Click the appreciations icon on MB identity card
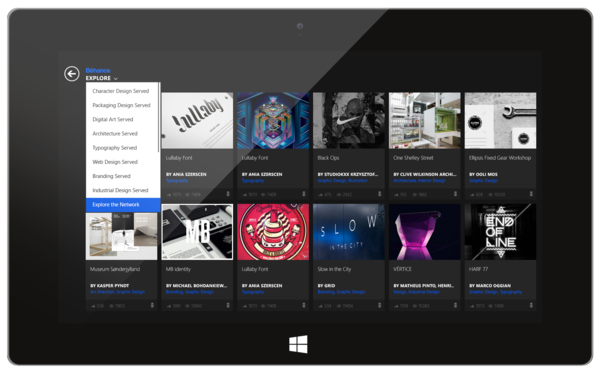Viewport: 600px width, 373px height. coord(169,306)
